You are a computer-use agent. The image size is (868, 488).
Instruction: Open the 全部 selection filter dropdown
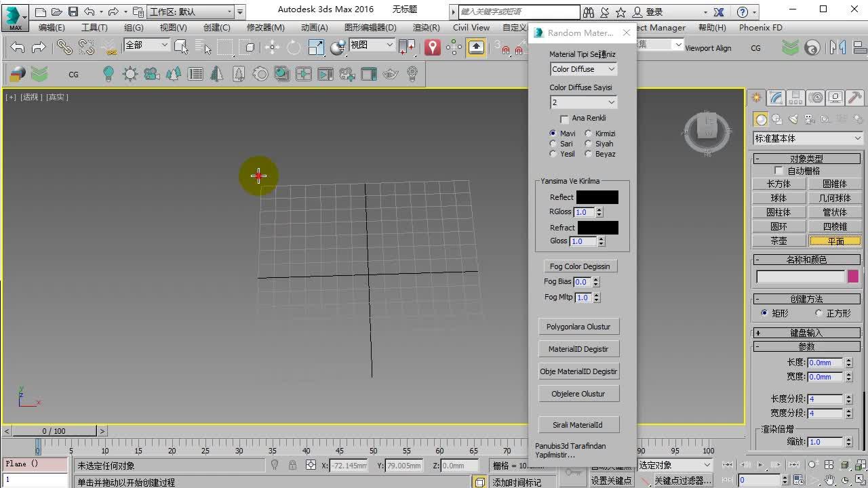(x=147, y=45)
